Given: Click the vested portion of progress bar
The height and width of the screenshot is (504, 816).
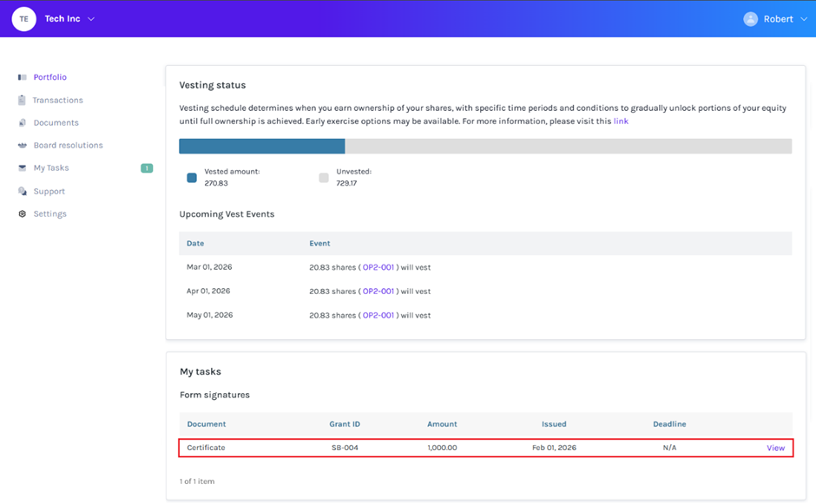Looking at the screenshot, I should tap(261, 146).
